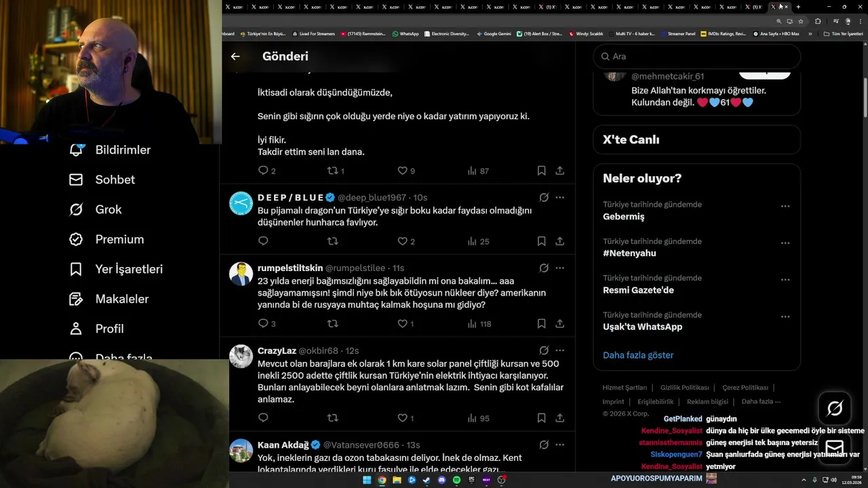Open the Grok explain icon on DEEP/BLUE's post

544,197
